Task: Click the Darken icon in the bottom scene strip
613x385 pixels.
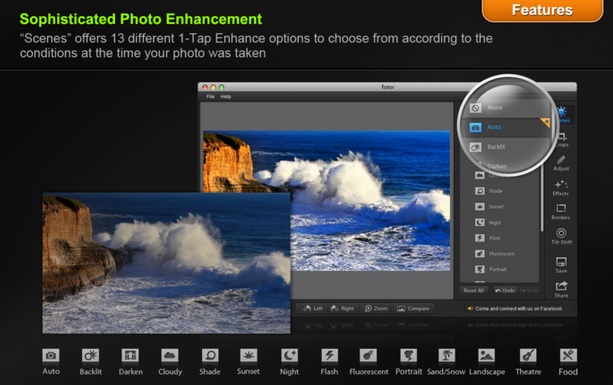Action: tap(130, 355)
